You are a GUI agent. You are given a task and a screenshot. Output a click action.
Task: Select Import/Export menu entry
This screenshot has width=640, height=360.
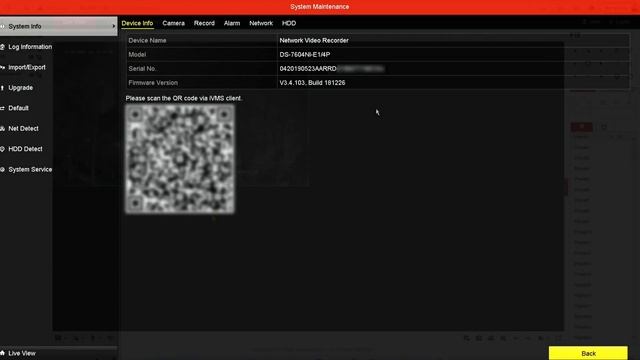(x=27, y=67)
